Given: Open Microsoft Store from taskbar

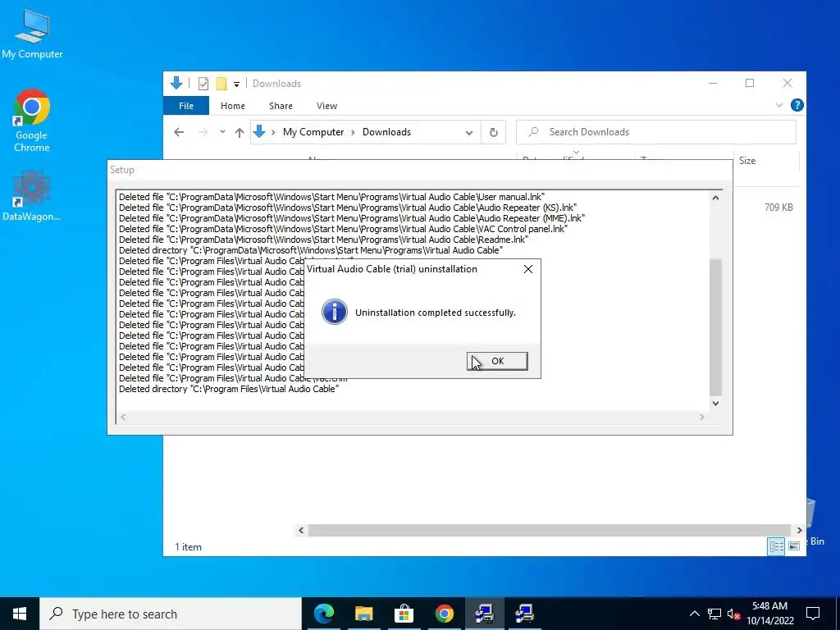Looking at the screenshot, I should 404,614.
